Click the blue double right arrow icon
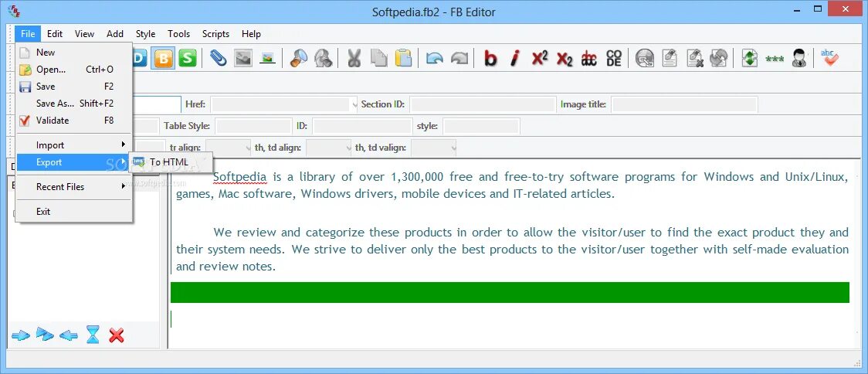This screenshot has height=374, width=868. pyautogui.click(x=45, y=335)
